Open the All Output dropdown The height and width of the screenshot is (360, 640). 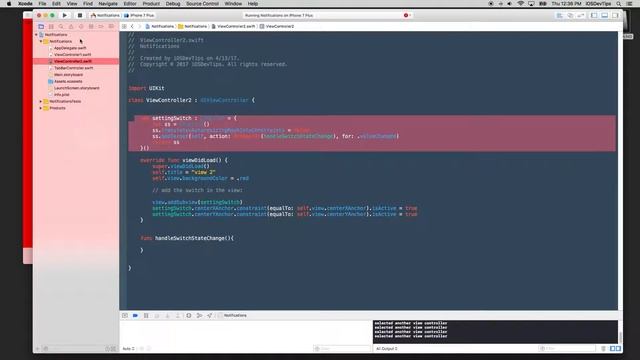[387, 349]
